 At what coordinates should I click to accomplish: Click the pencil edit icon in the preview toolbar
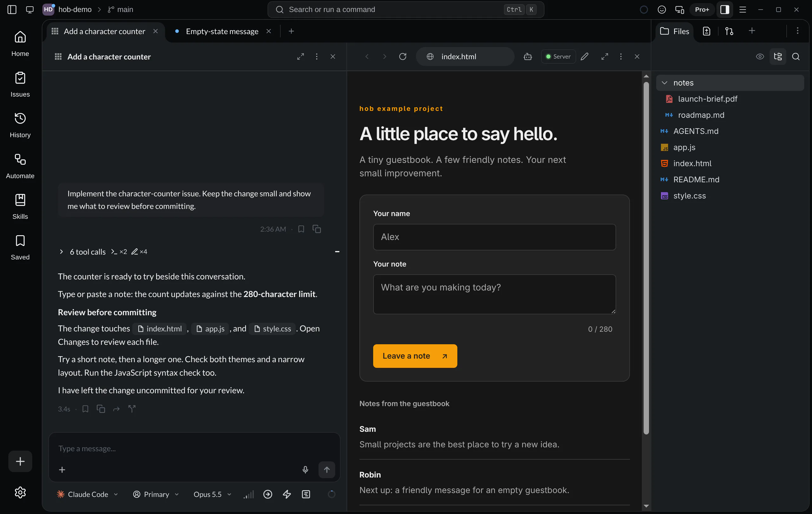point(585,57)
